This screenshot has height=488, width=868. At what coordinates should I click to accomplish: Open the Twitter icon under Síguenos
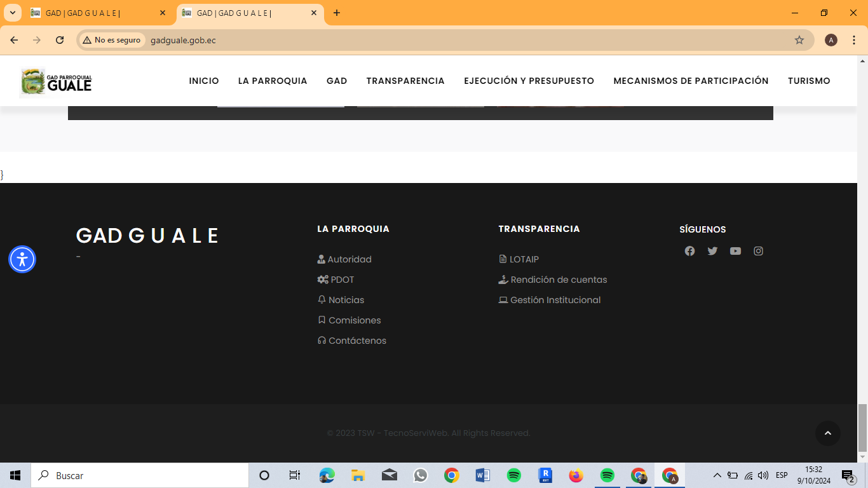[x=712, y=251]
